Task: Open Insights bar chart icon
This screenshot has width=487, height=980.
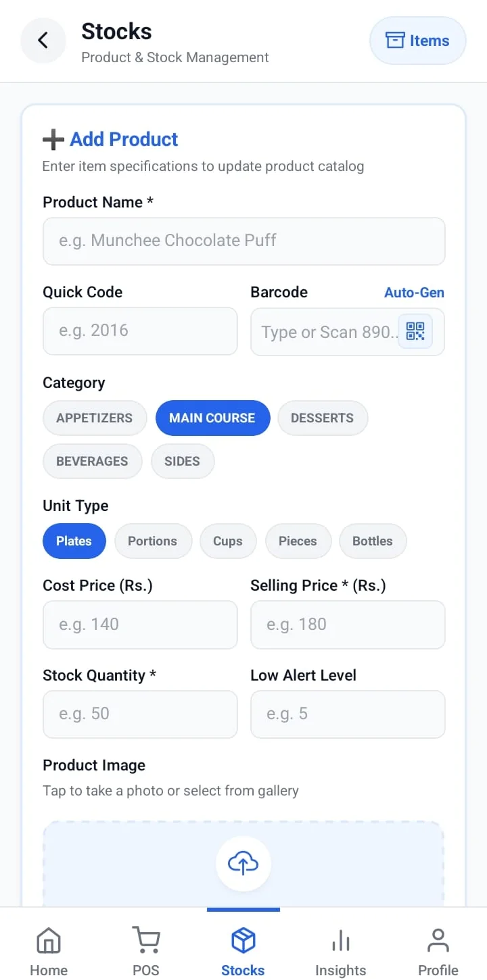Action: click(x=340, y=941)
